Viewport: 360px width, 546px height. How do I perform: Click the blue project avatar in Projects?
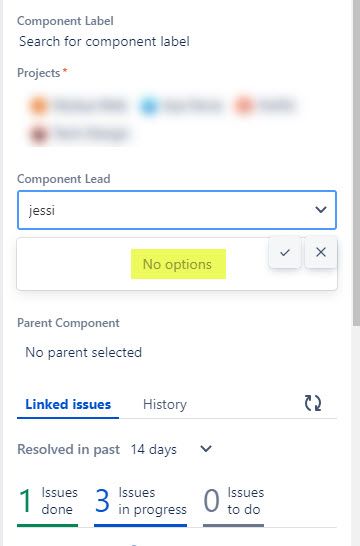pos(149,105)
